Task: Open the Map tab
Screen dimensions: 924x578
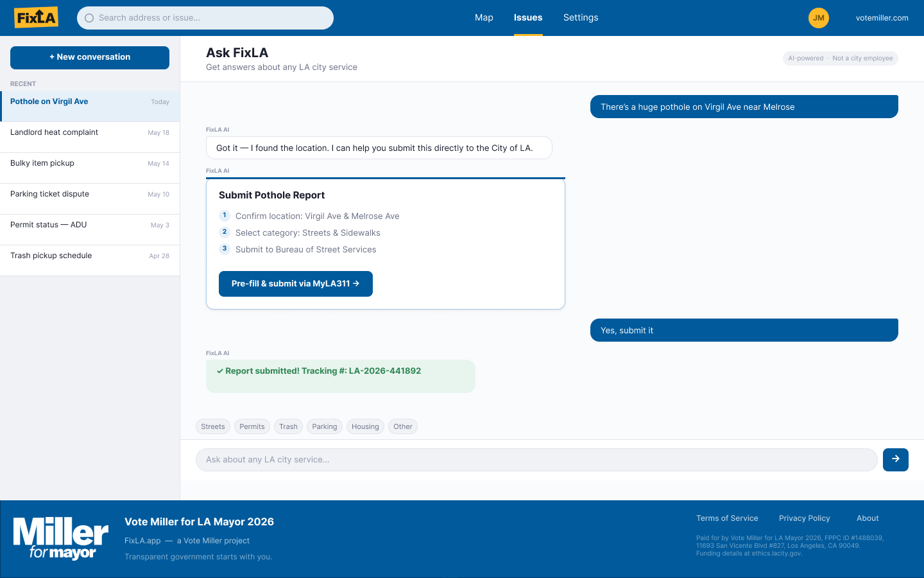Action: (484, 18)
